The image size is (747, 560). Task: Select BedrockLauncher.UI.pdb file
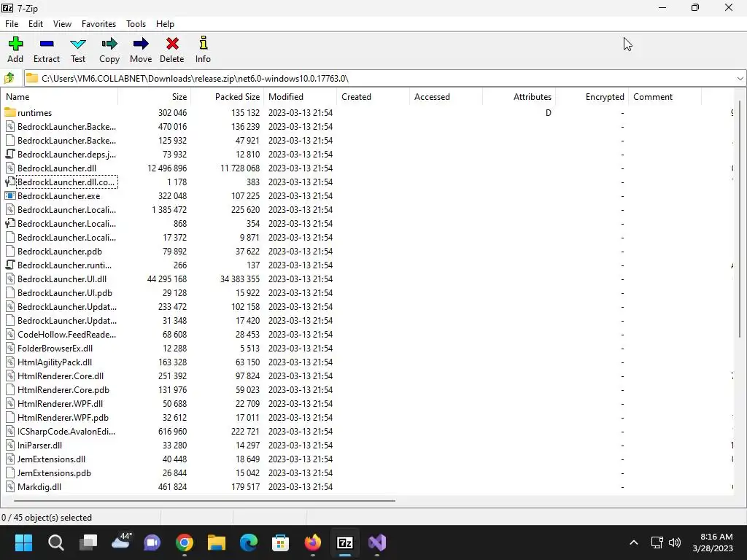(65, 293)
